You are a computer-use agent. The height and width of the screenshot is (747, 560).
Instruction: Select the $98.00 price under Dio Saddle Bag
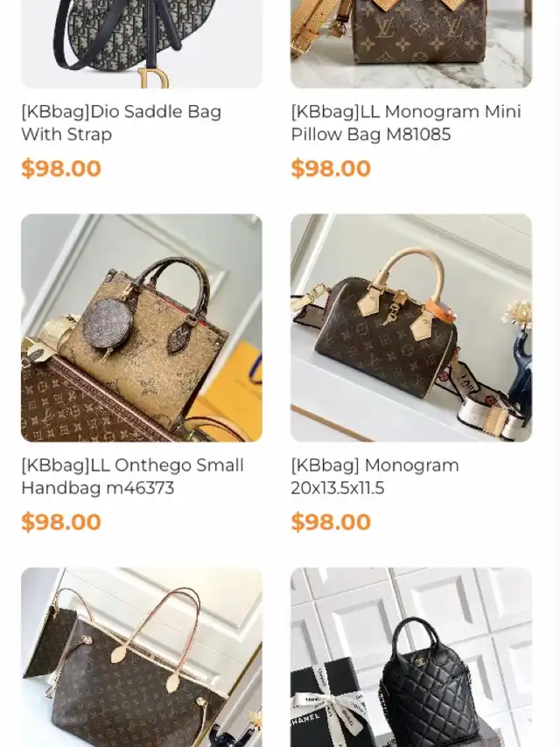61,169
